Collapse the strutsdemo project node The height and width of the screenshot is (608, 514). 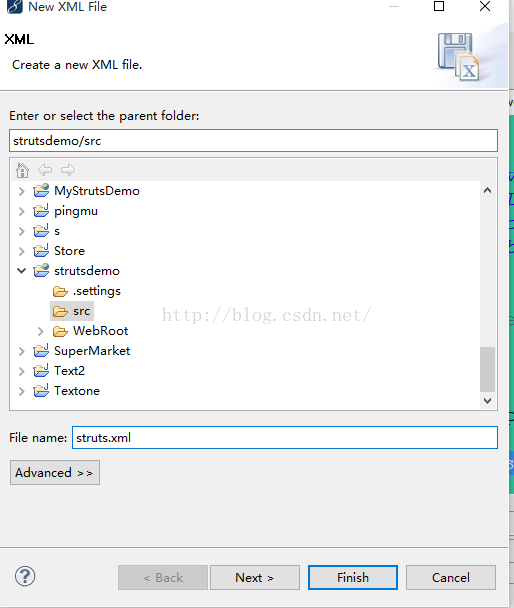[22, 271]
